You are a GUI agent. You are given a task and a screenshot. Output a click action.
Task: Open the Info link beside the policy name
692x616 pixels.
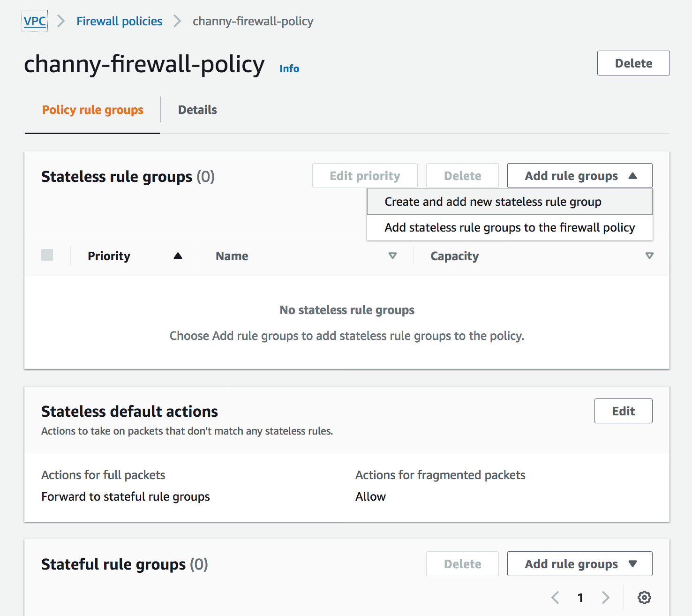tap(289, 68)
